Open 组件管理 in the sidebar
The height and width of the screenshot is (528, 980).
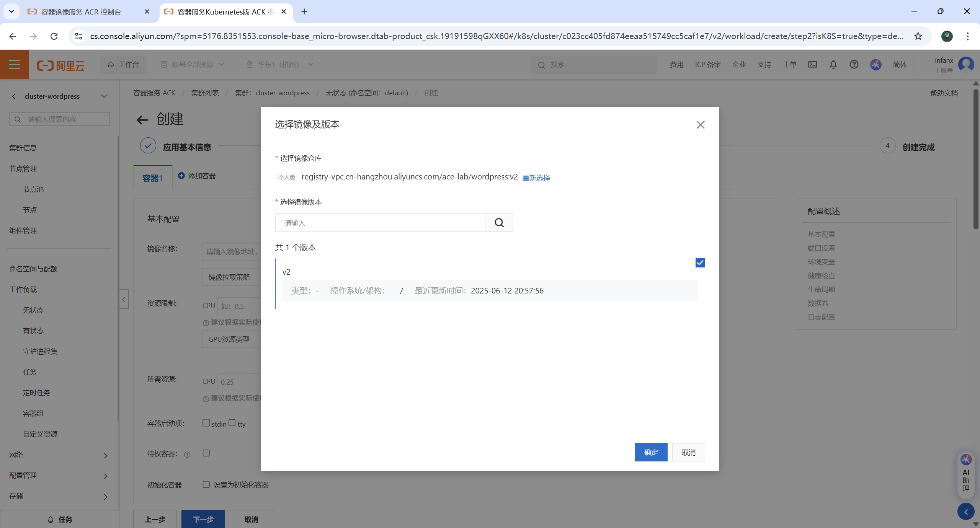(23, 230)
